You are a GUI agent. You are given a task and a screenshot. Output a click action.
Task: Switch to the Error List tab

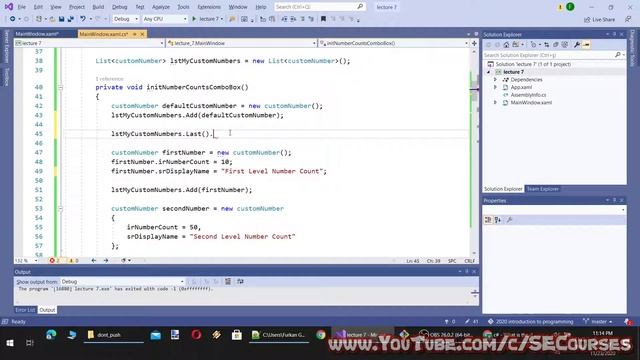25,310
